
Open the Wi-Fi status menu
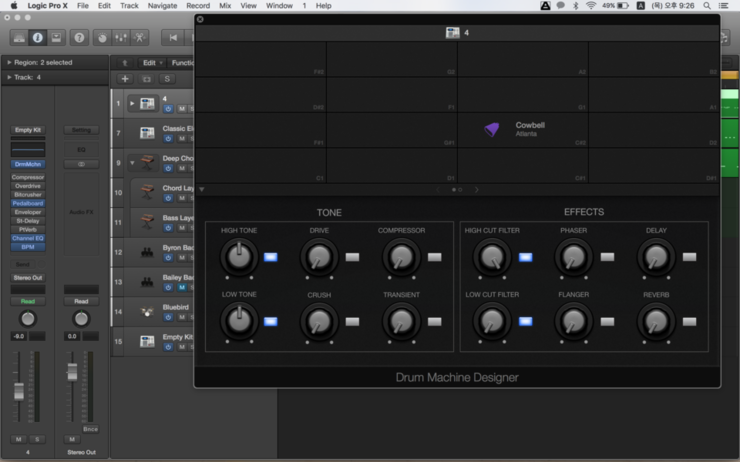[590, 6]
